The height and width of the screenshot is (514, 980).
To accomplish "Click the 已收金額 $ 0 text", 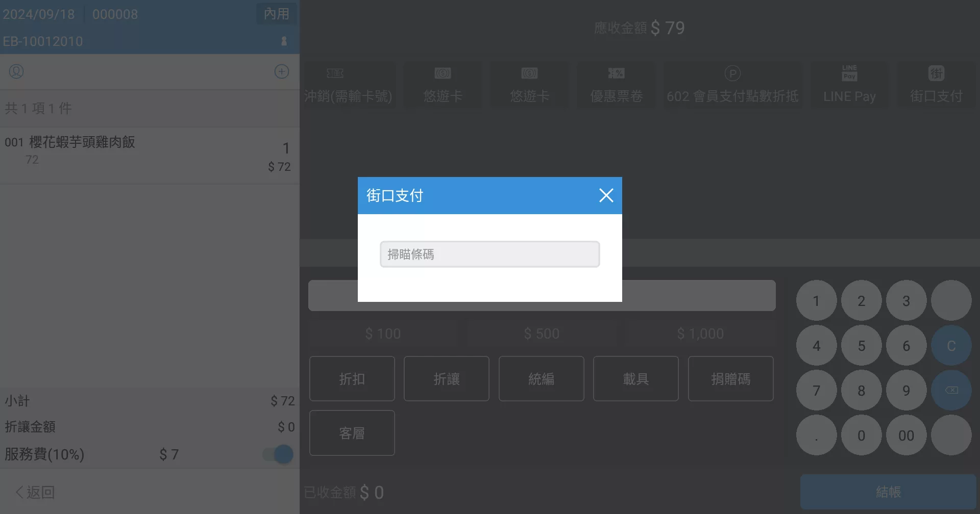I will [344, 492].
